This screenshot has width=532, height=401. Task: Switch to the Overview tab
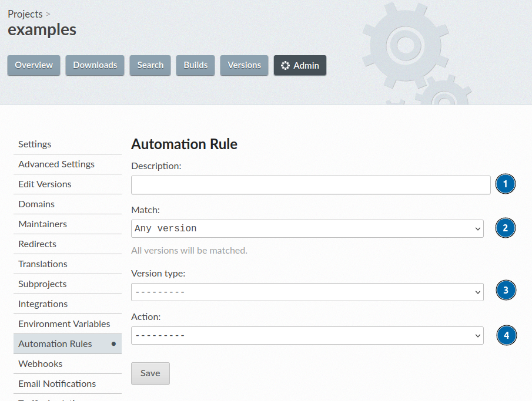click(34, 65)
